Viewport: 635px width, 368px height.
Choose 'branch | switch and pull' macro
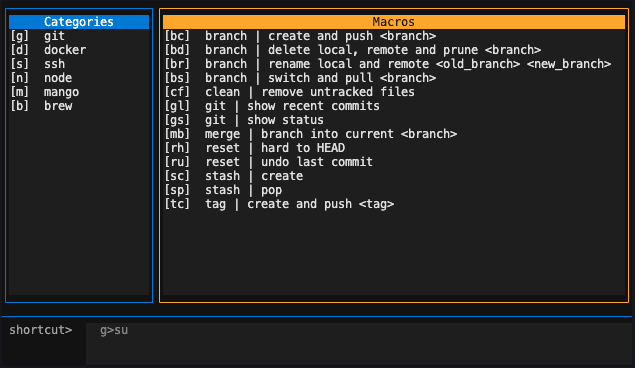[394, 78]
